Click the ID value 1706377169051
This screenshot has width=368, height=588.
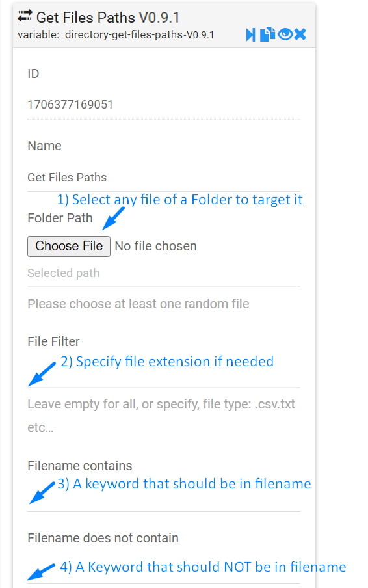(x=70, y=104)
